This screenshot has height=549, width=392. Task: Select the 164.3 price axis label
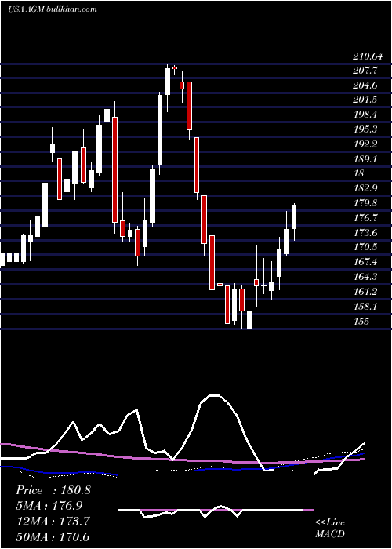pyautogui.click(x=365, y=277)
